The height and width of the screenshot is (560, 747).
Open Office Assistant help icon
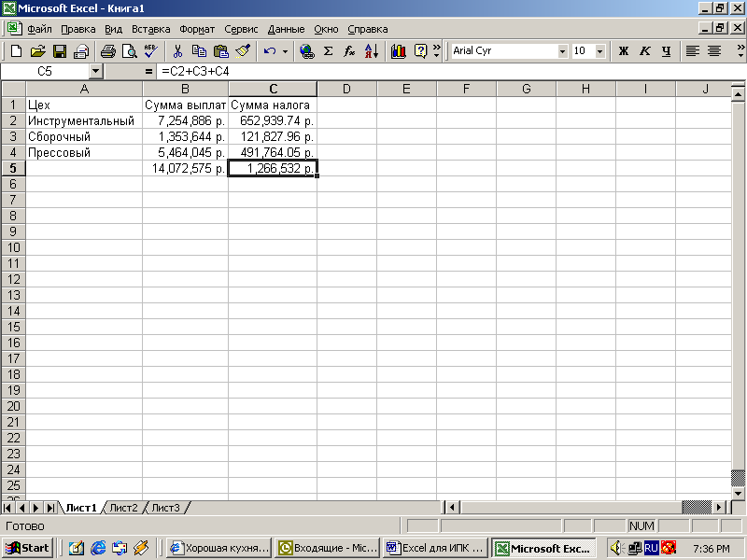coord(420,51)
